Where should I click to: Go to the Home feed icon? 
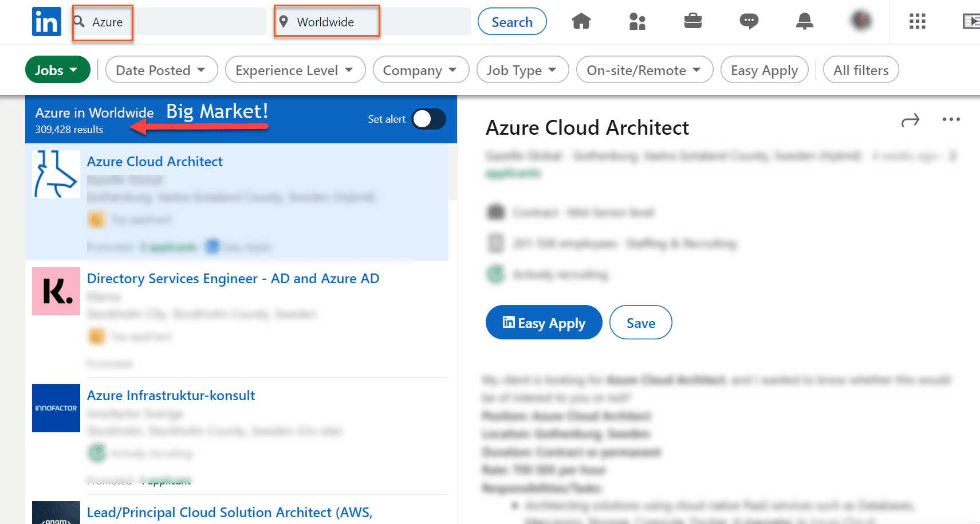pyautogui.click(x=581, y=22)
